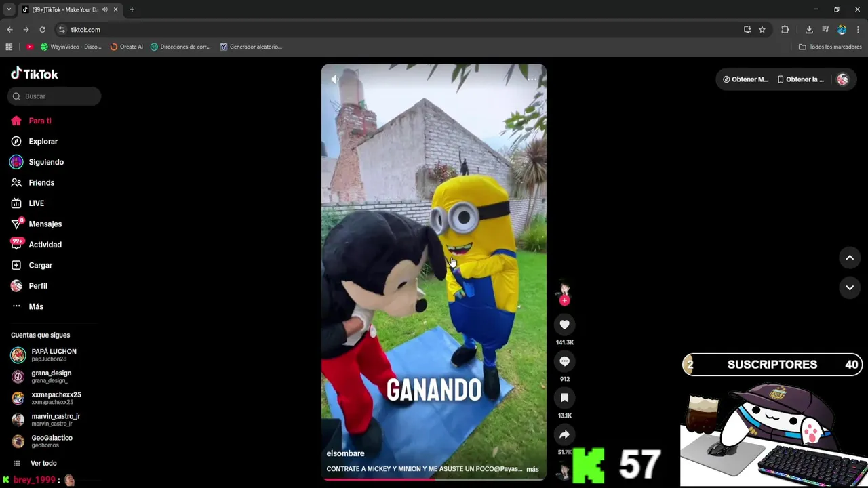The width and height of the screenshot is (868, 488).
Task: Click the browser back arrow
Action: (9, 30)
